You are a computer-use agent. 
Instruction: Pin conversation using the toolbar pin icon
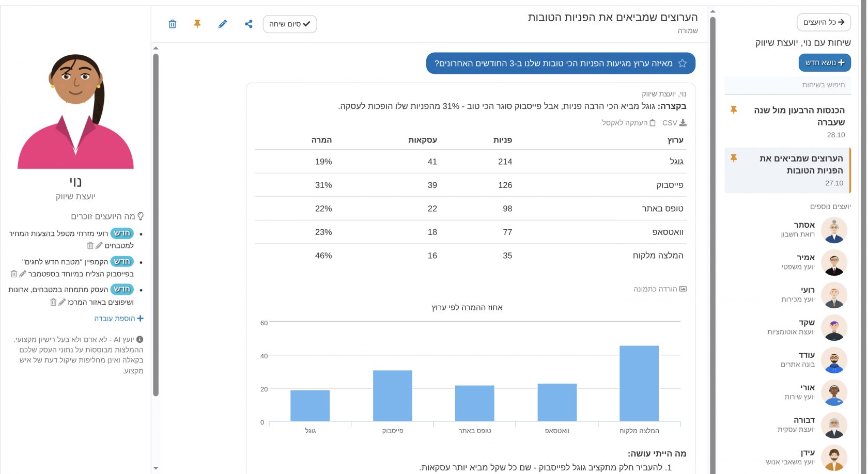point(197,24)
